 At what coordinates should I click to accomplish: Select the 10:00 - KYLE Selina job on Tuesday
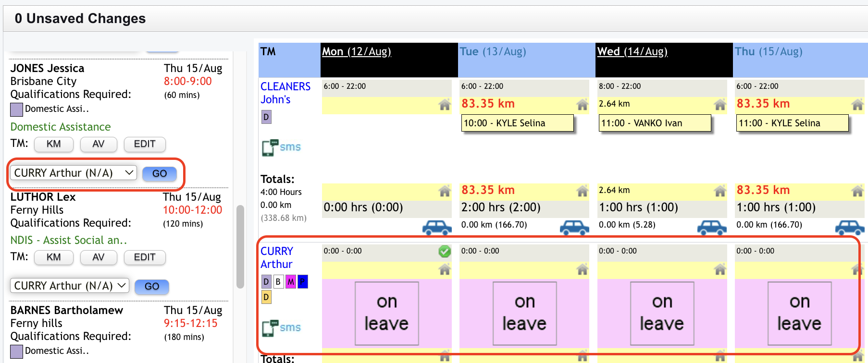pyautogui.click(x=518, y=123)
